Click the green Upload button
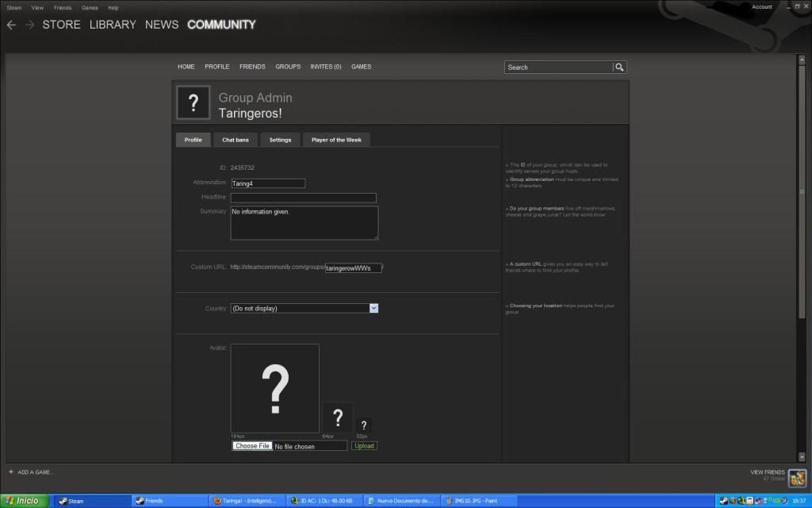Screen dimensions: 812x508 [364, 446]
